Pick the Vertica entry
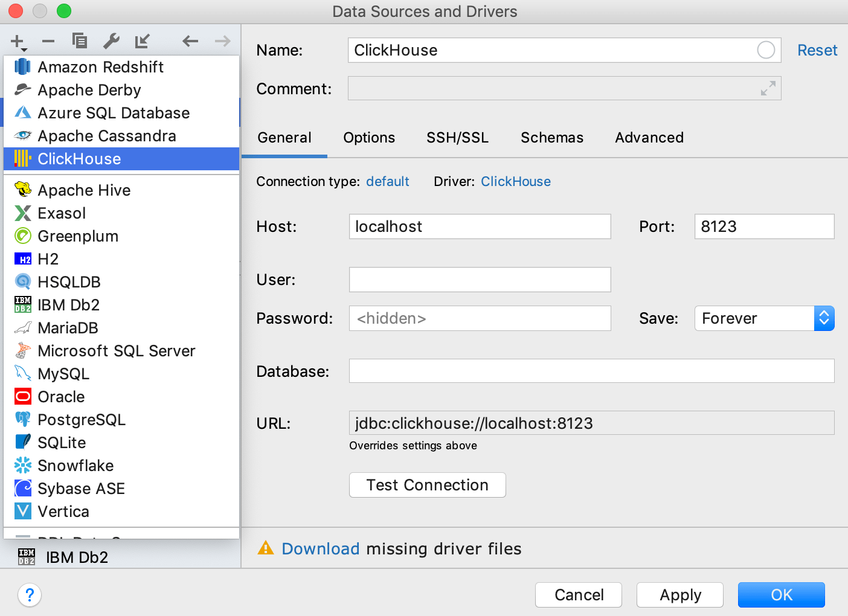This screenshot has width=848, height=616. click(x=121, y=512)
